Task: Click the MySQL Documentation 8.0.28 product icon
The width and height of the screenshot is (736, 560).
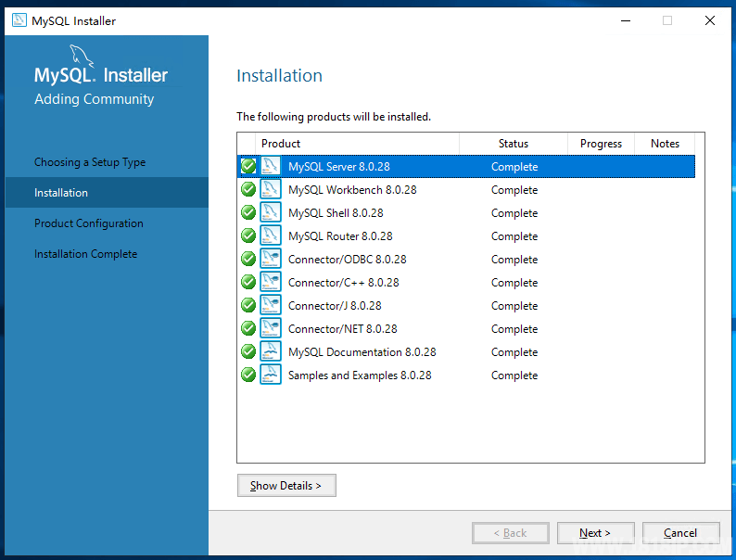Action: (x=271, y=351)
